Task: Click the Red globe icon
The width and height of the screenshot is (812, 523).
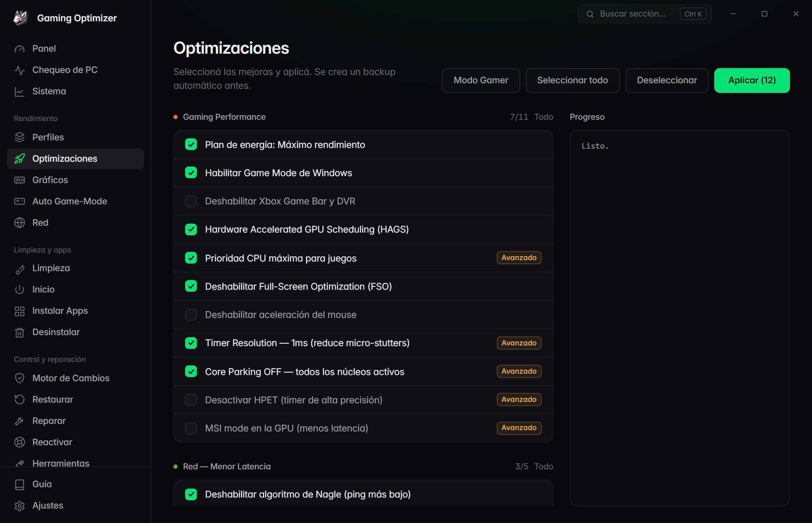Action: coord(20,223)
